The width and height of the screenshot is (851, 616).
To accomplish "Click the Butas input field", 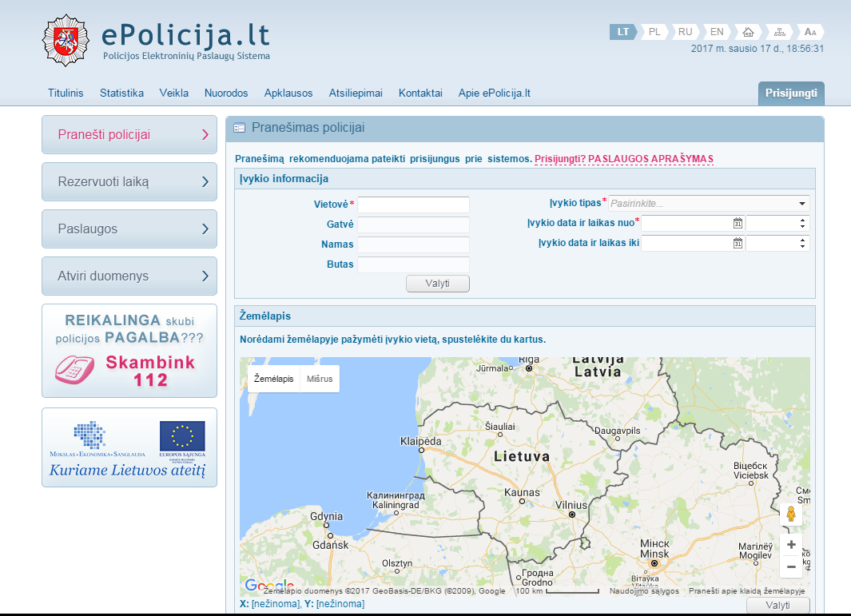I will coord(413,264).
